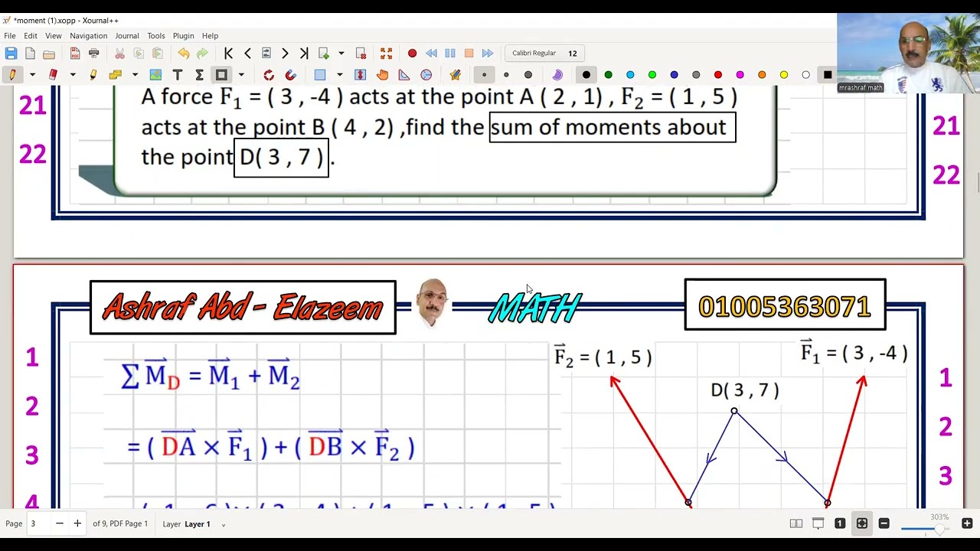The height and width of the screenshot is (551, 980).
Task: Click the page number input field
Action: [41, 524]
